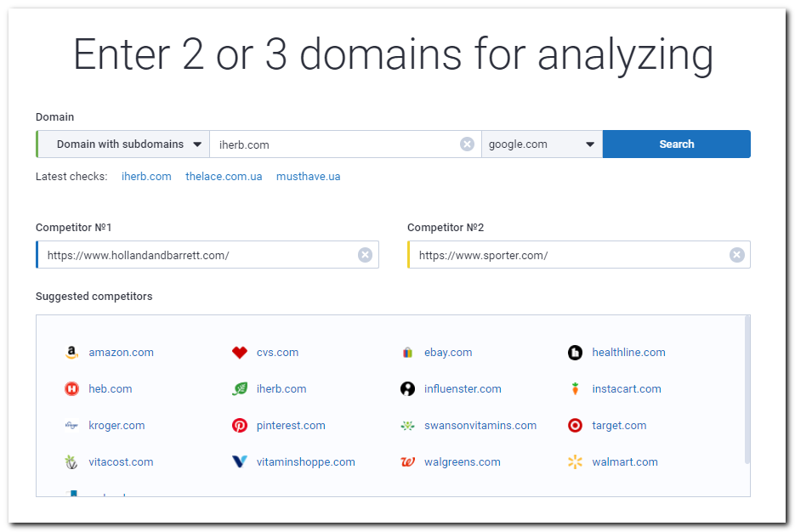Clear the Competitor №1 field

point(365,255)
